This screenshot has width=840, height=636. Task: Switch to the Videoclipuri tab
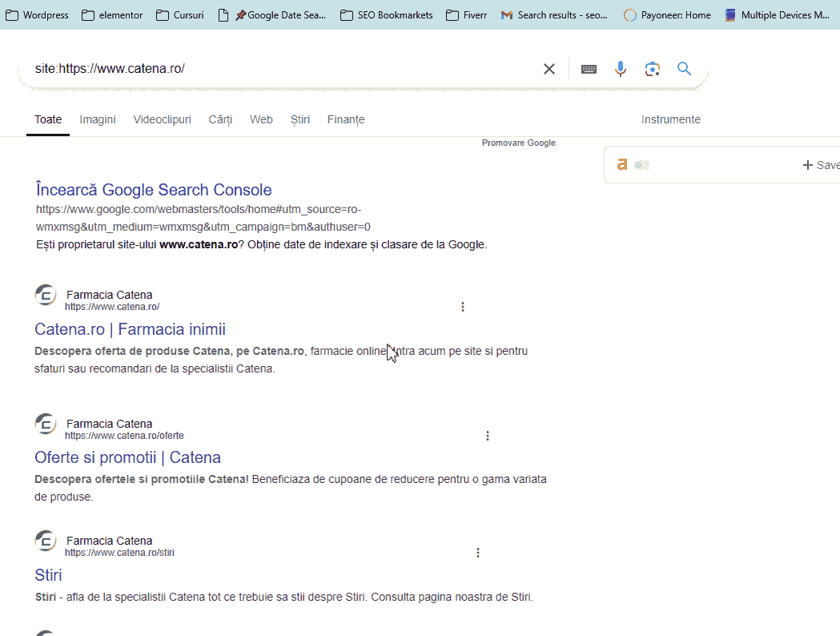coord(162,119)
